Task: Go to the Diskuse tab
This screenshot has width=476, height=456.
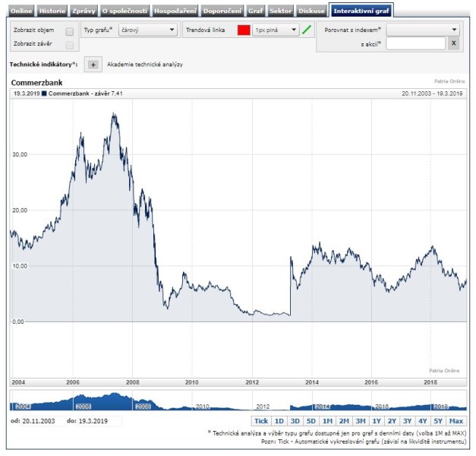Action: tap(312, 11)
